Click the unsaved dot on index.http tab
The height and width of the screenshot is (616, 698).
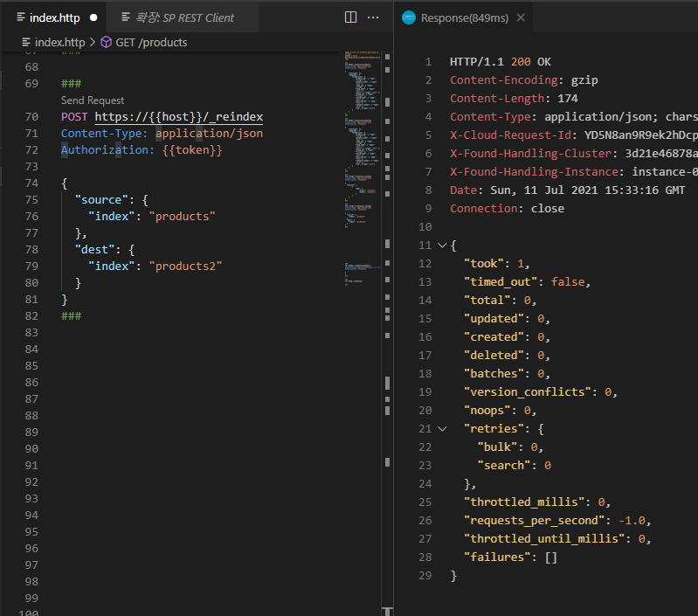[93, 17]
